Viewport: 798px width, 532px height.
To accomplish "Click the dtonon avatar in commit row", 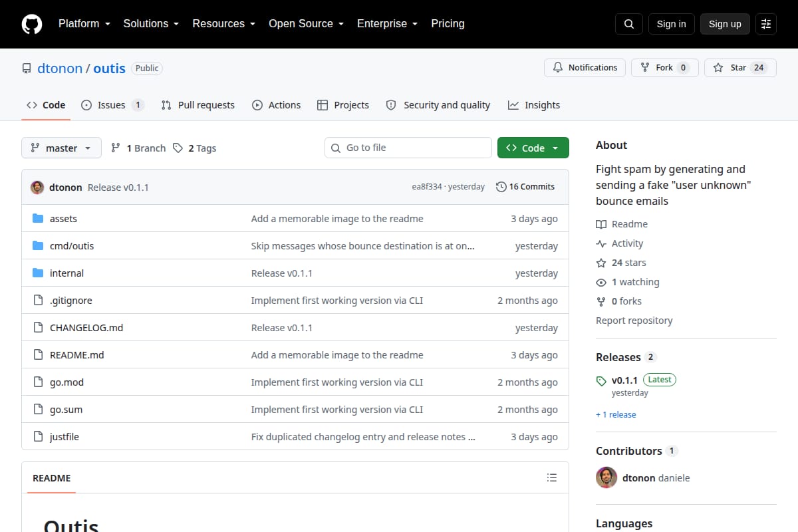I will (x=37, y=187).
